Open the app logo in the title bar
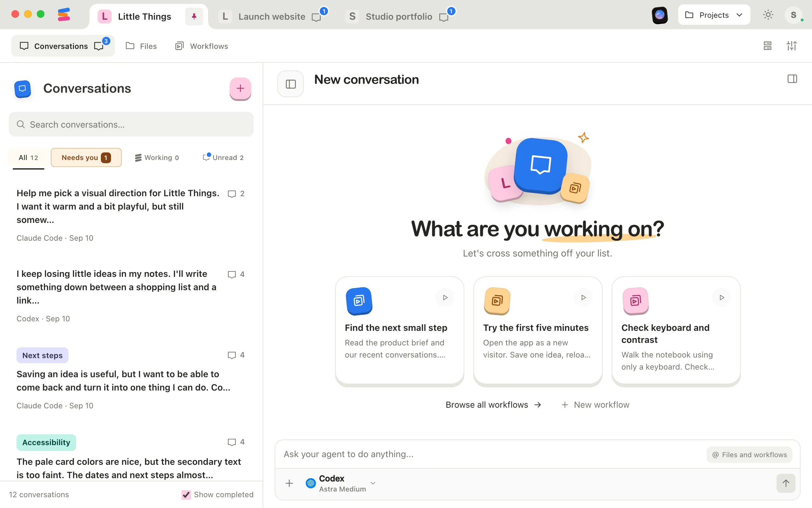 pos(64,15)
